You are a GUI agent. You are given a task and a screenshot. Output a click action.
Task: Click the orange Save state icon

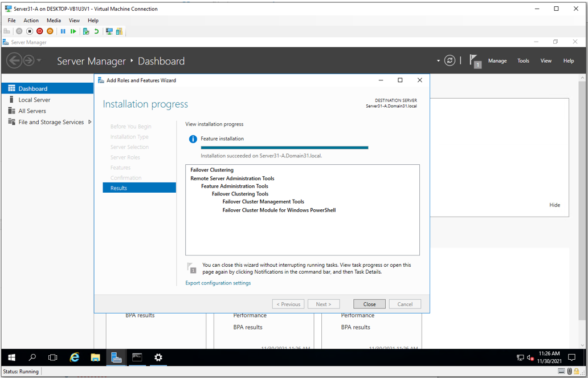click(50, 31)
